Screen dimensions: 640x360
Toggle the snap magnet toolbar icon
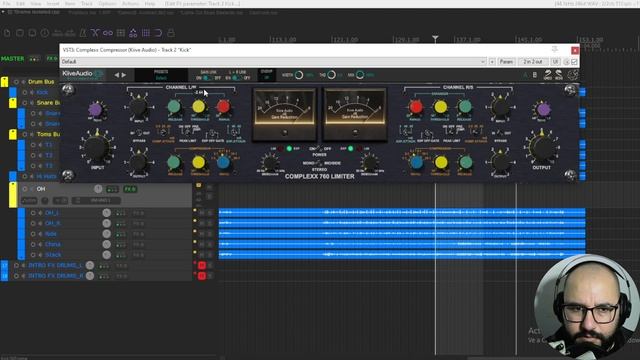(158, 33)
